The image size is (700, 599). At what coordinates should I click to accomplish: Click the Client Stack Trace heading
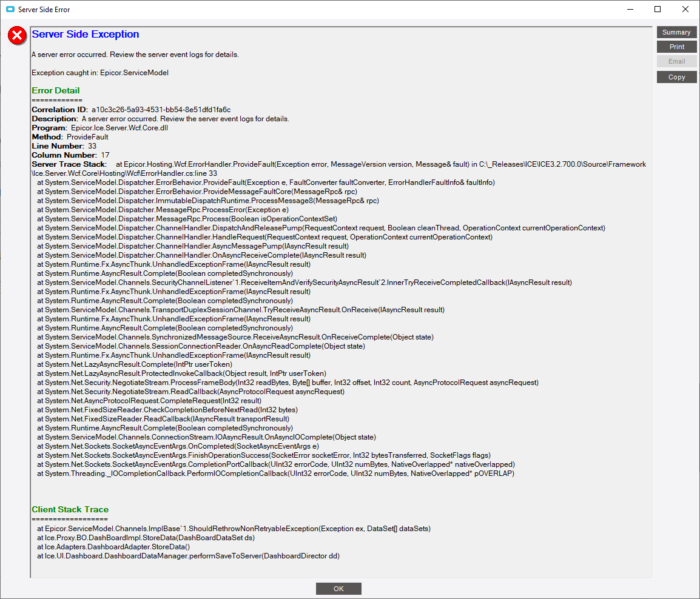click(x=70, y=509)
